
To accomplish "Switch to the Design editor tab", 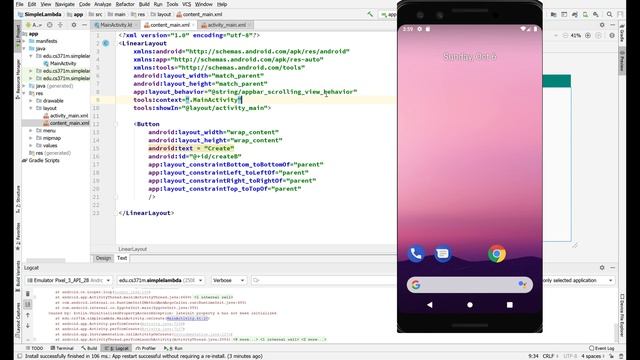I will [x=103, y=258].
